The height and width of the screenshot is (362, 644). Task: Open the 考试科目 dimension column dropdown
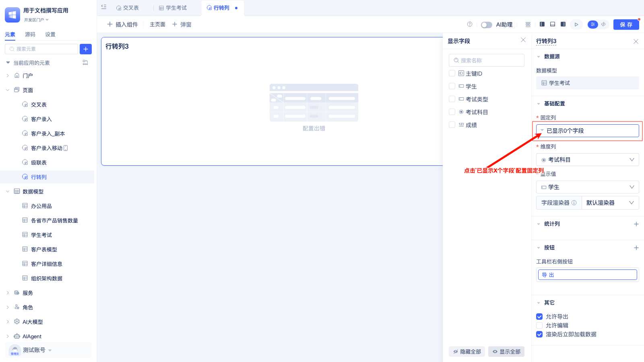(x=588, y=160)
